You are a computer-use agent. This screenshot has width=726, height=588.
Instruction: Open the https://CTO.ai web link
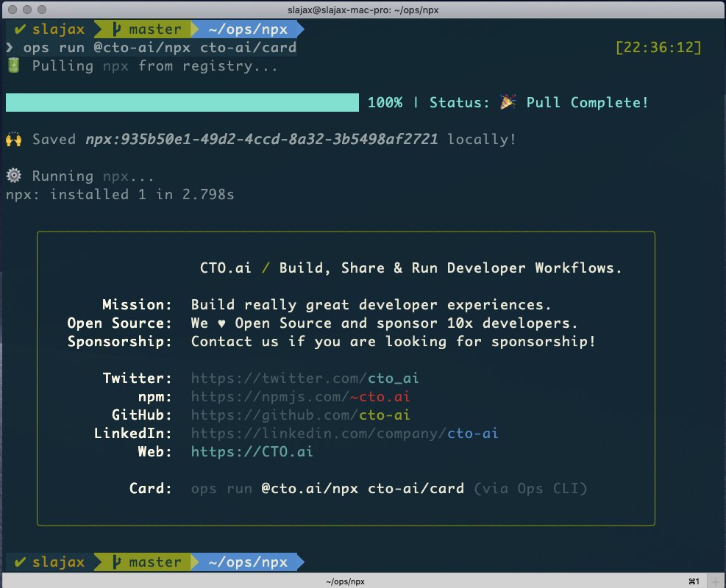[x=252, y=451]
